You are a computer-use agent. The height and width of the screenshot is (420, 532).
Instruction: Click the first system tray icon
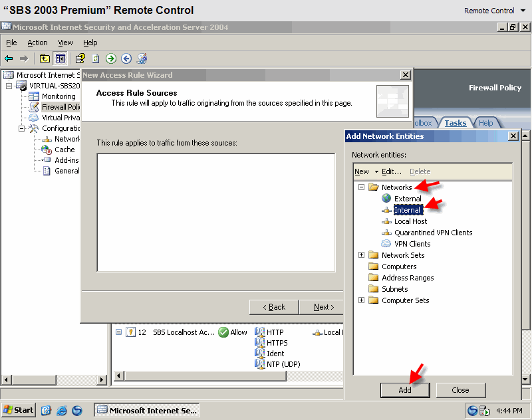pos(472,411)
